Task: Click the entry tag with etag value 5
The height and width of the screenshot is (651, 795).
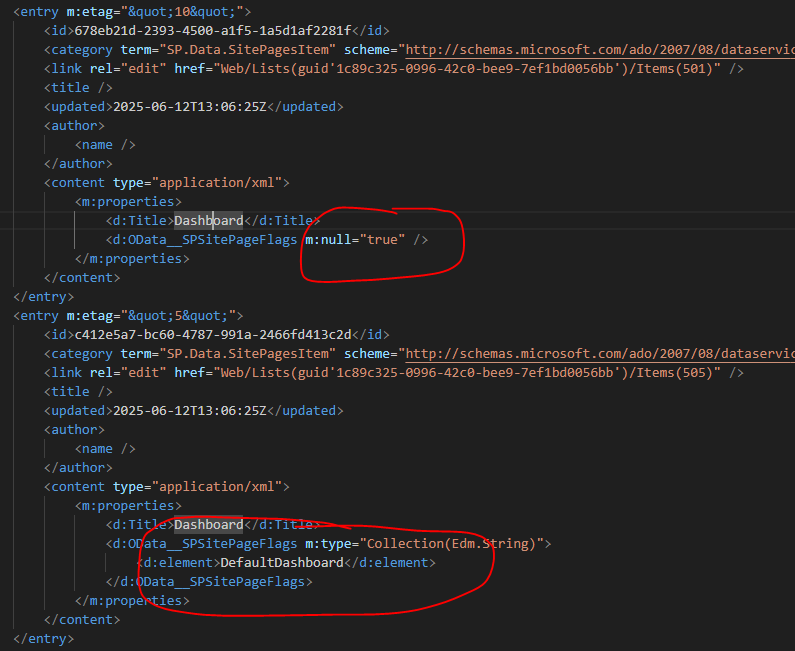Action: (x=128, y=315)
